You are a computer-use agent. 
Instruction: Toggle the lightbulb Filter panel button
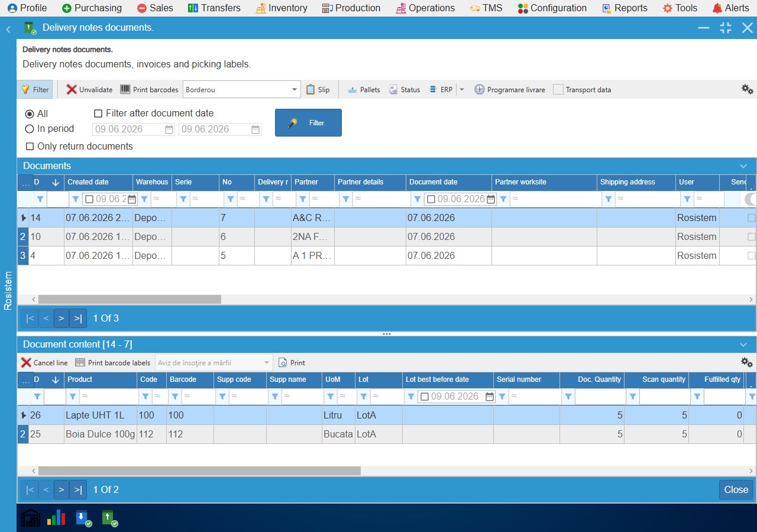[35, 89]
